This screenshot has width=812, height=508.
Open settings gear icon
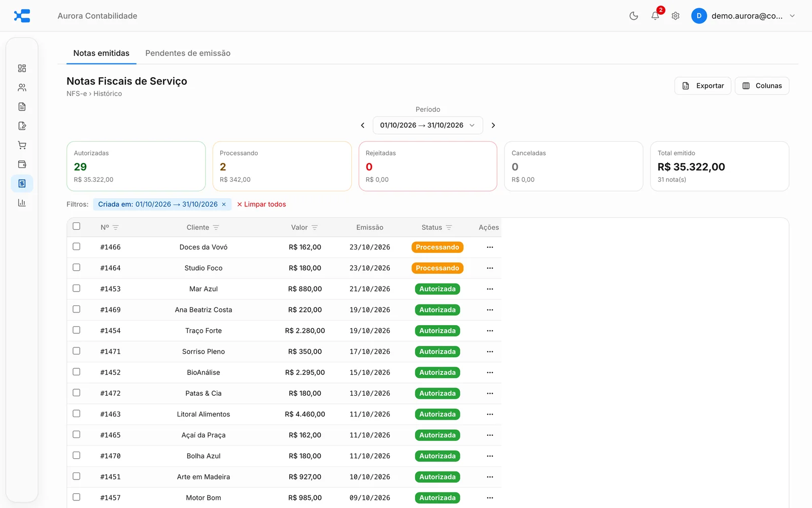(675, 16)
